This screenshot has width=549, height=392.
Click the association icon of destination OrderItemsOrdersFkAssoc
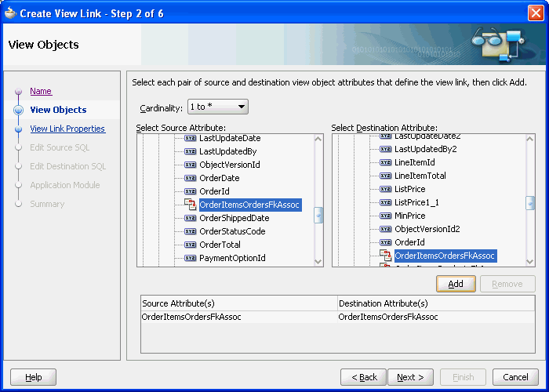tap(386, 256)
